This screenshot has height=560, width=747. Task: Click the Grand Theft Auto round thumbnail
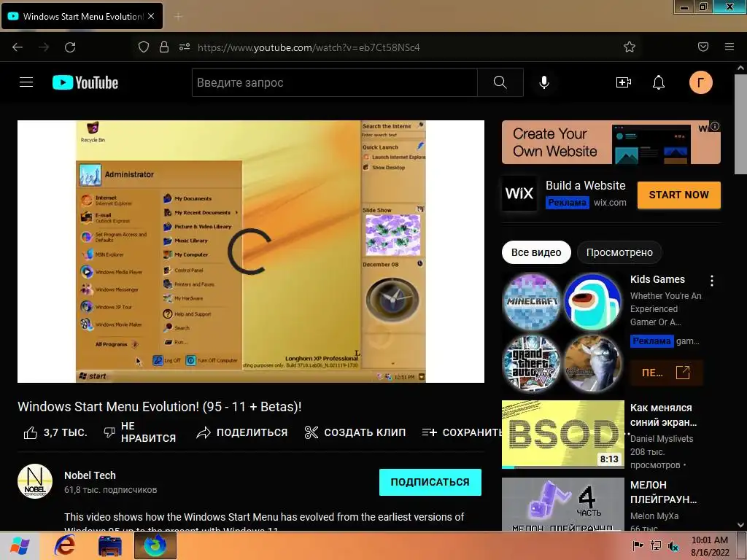pos(532,363)
